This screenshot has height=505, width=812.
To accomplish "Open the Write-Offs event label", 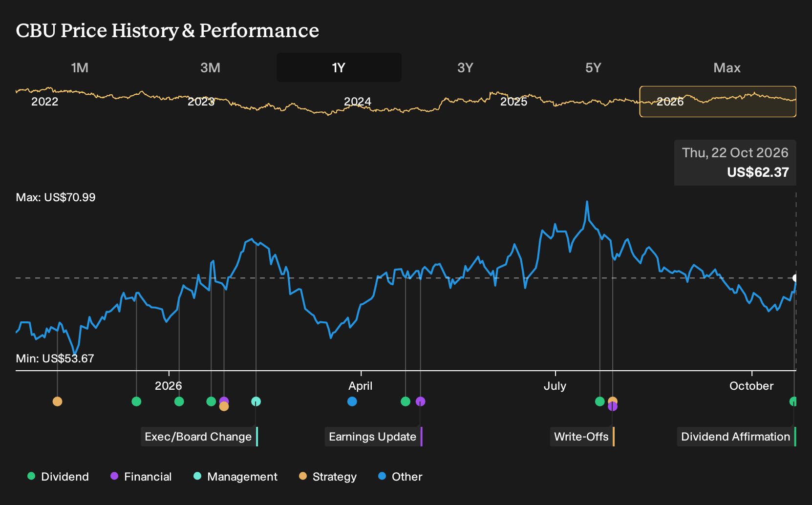I will click(582, 437).
